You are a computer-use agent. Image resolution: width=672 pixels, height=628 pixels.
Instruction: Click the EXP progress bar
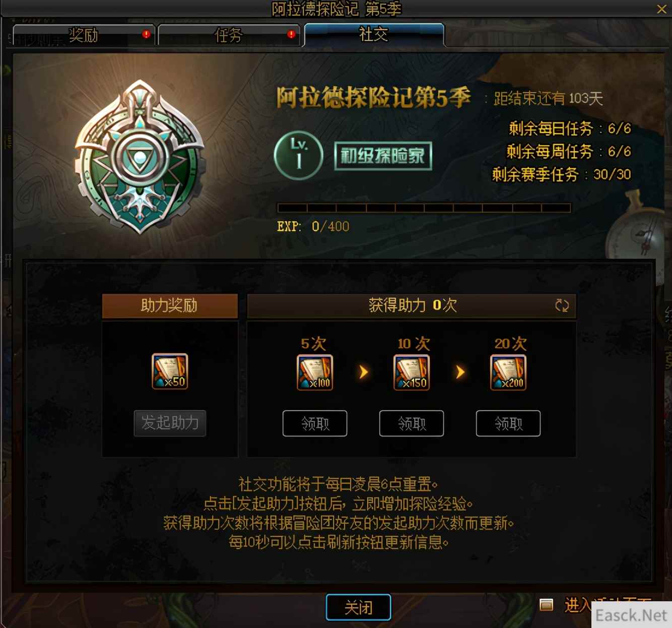point(424,208)
